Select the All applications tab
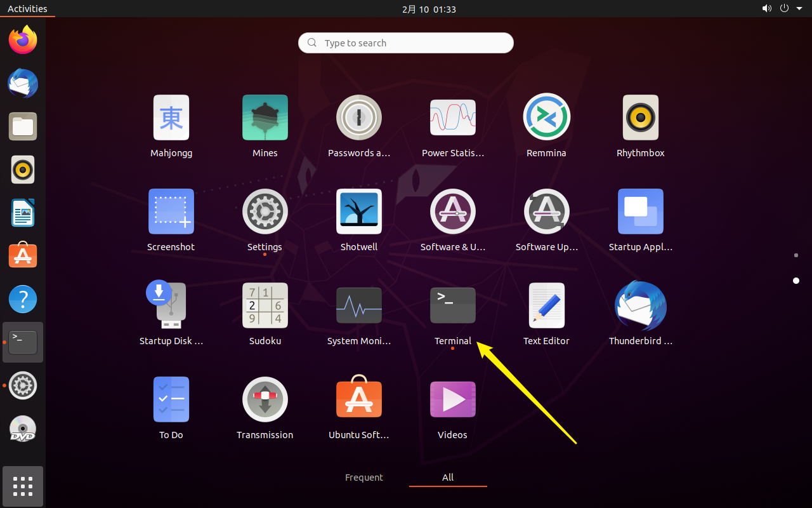This screenshot has height=508, width=812. pyautogui.click(x=448, y=478)
